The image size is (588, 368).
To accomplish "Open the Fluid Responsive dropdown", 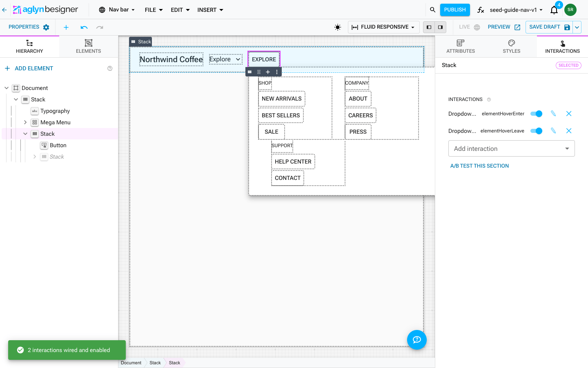I will tap(384, 27).
